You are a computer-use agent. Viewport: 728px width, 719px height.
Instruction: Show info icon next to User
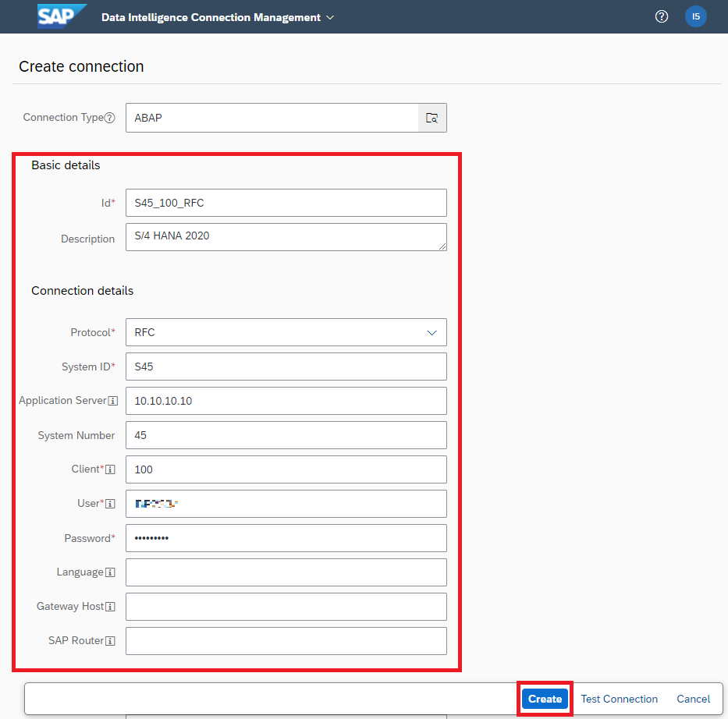tap(110, 504)
